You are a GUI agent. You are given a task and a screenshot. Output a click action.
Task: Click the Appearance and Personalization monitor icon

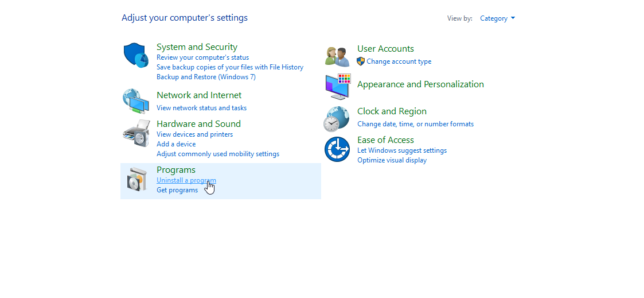pos(337,86)
